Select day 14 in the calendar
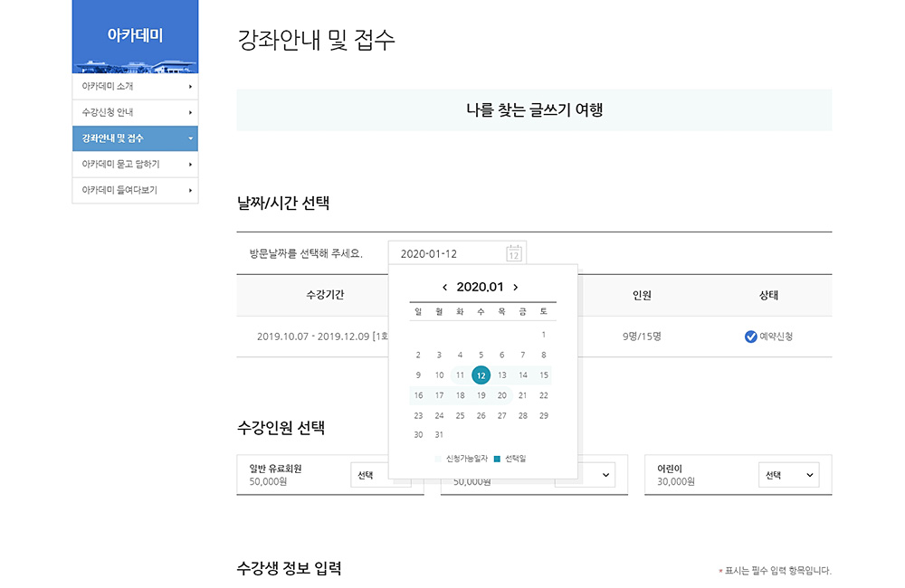The image size is (905, 588). click(x=522, y=375)
